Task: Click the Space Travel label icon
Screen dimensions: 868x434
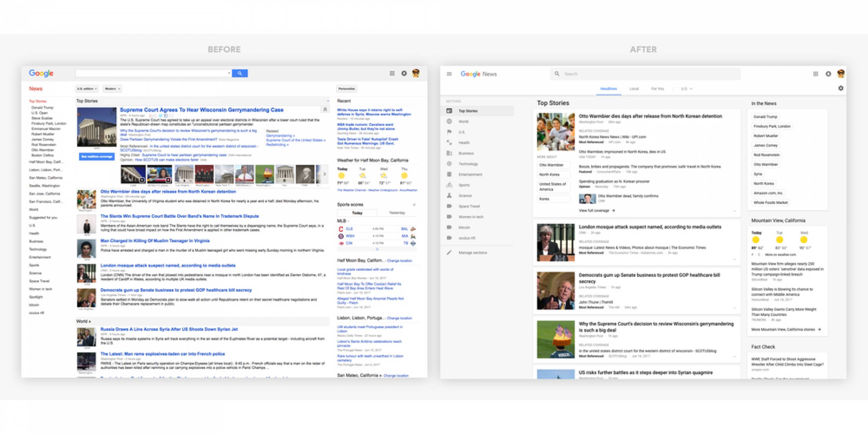Action: pyautogui.click(x=449, y=206)
